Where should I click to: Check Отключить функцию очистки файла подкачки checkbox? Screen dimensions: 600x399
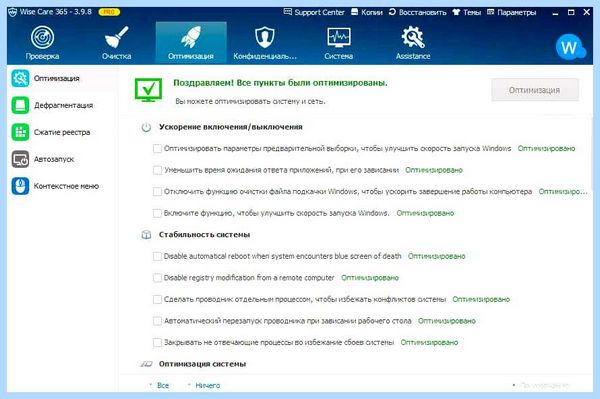(x=157, y=191)
